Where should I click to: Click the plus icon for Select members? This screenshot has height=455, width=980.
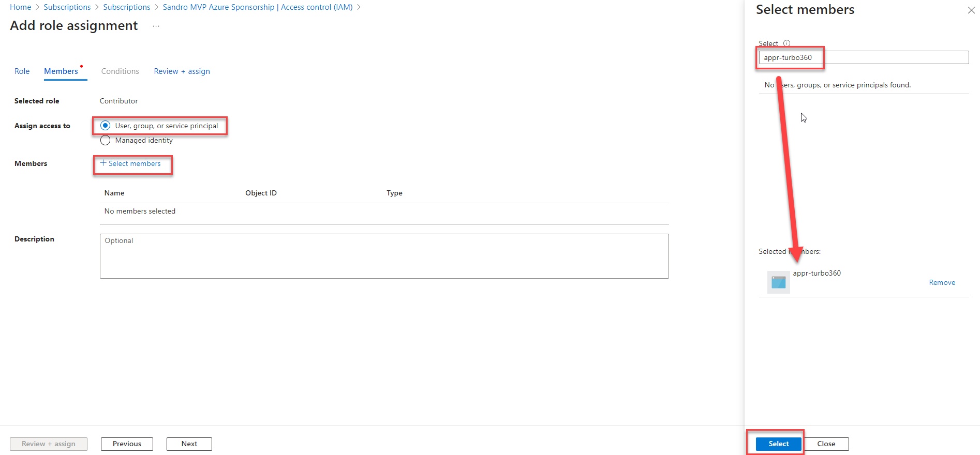click(103, 163)
